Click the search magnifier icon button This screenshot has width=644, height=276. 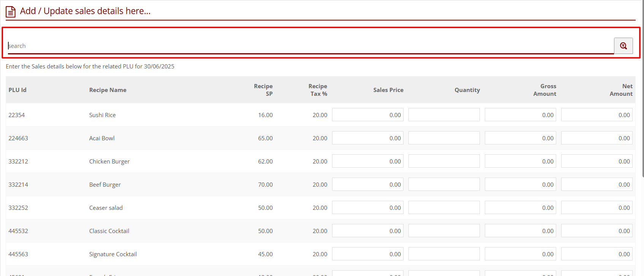pyautogui.click(x=623, y=46)
